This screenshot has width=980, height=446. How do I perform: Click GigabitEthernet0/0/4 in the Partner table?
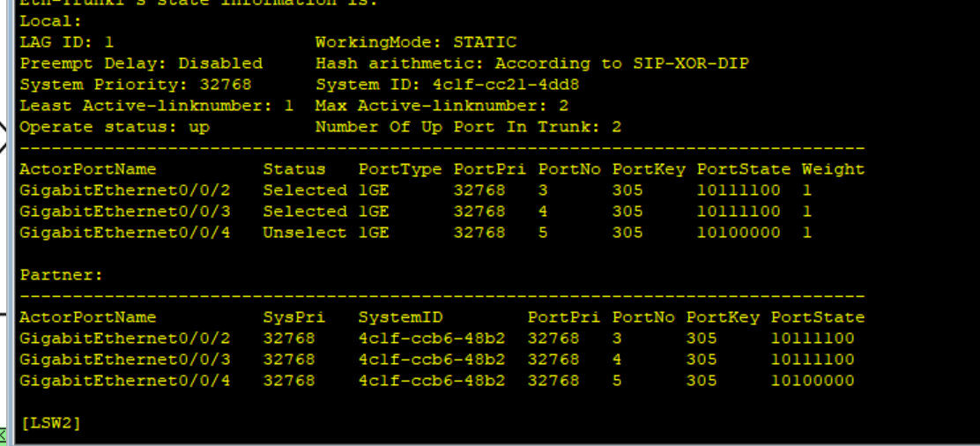125,380
